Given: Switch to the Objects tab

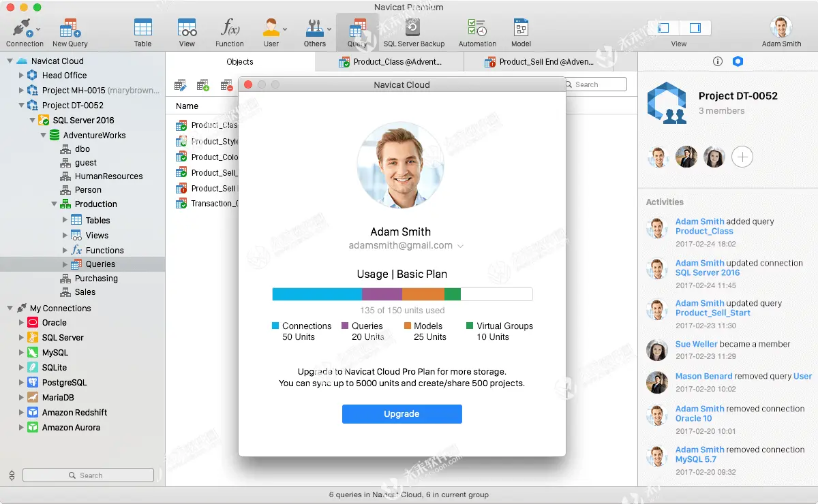Looking at the screenshot, I should [240, 62].
